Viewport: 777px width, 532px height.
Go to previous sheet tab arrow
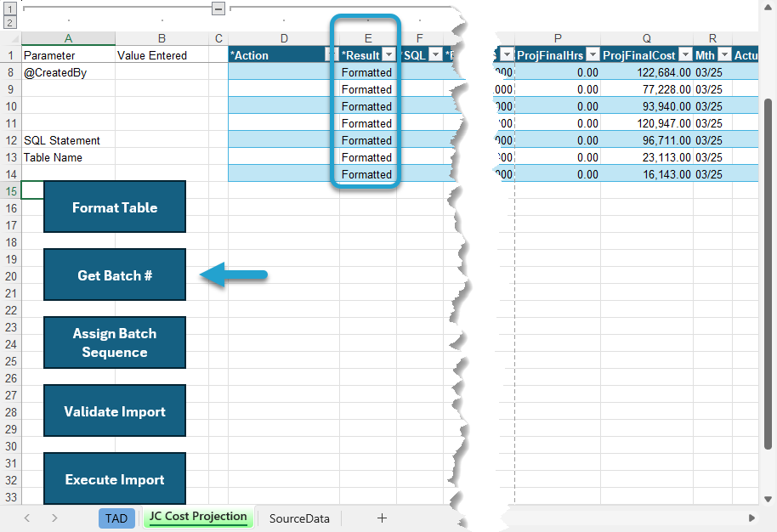coord(26,518)
